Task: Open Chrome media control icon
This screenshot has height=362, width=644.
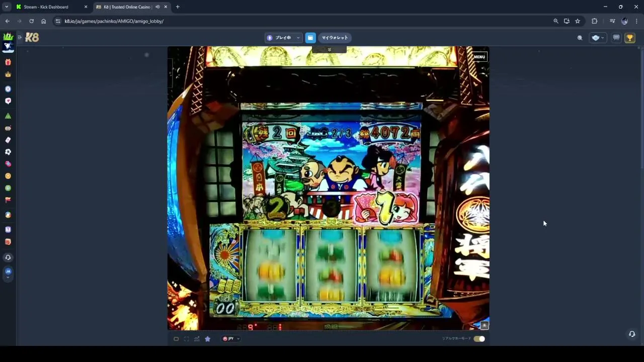Action: tap(612, 21)
